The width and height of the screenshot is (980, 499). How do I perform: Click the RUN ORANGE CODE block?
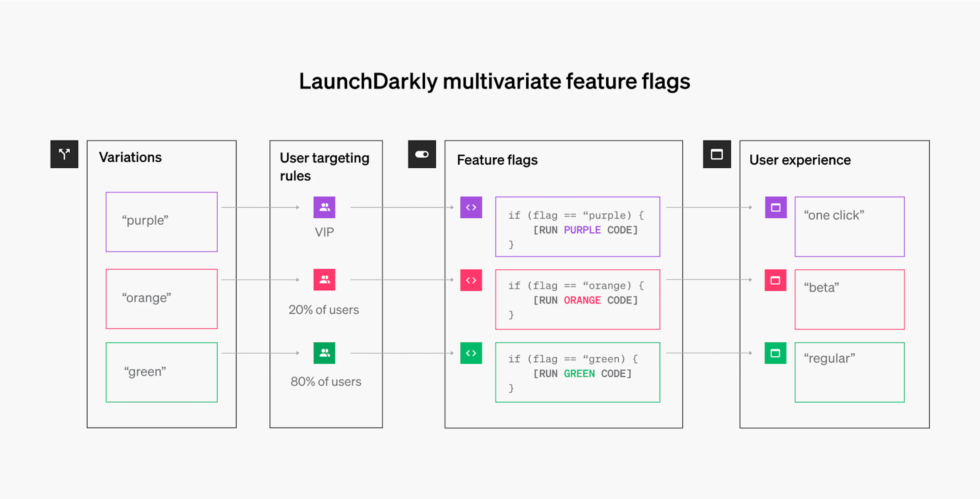coord(578,300)
